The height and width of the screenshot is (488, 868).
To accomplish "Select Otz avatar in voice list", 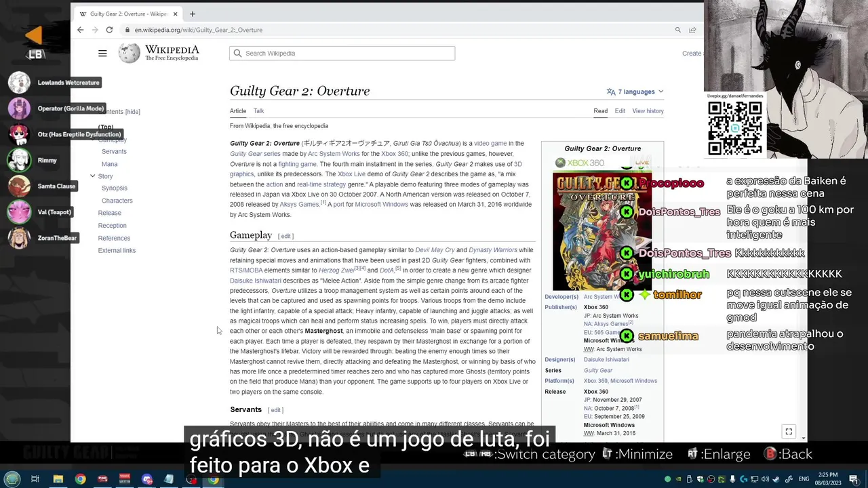I will (19, 134).
